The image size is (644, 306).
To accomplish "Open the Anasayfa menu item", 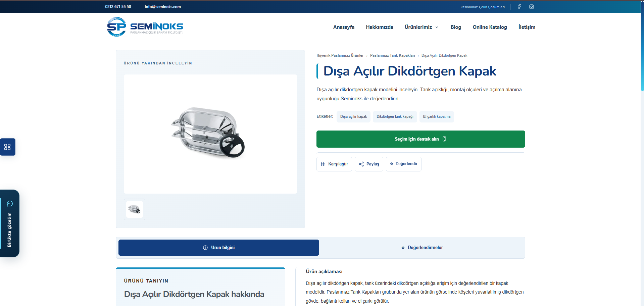I will tap(344, 27).
